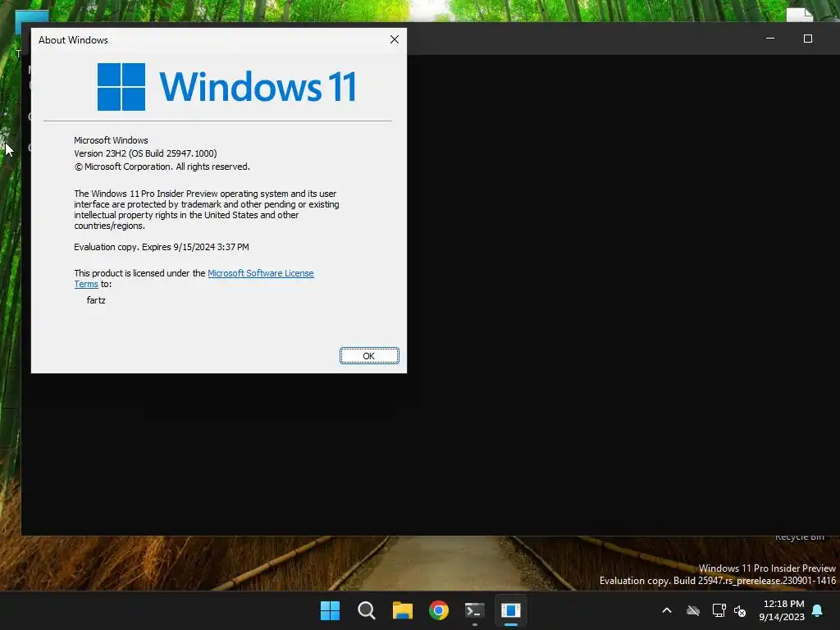The image size is (840, 630).
Task: Click the About Windows title bar text
Action: tap(73, 40)
